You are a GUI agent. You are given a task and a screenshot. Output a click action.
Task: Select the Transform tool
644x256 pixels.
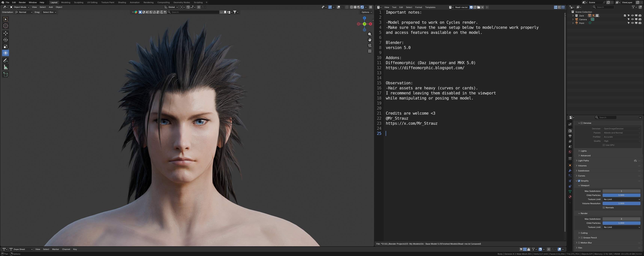coord(5,53)
